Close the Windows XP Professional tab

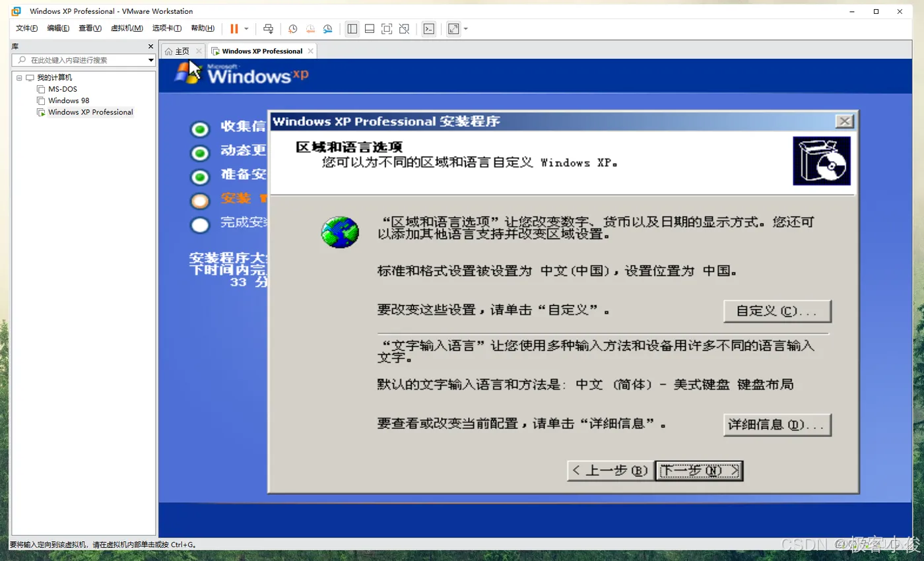click(x=311, y=51)
